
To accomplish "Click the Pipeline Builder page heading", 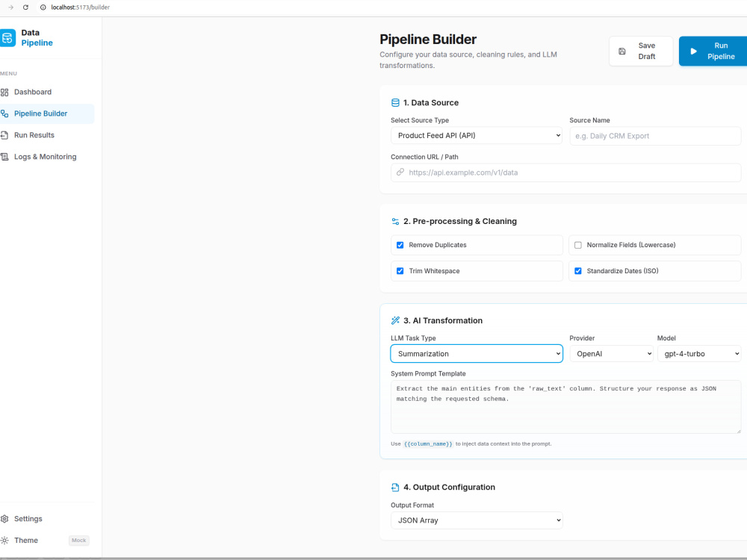I will point(428,40).
